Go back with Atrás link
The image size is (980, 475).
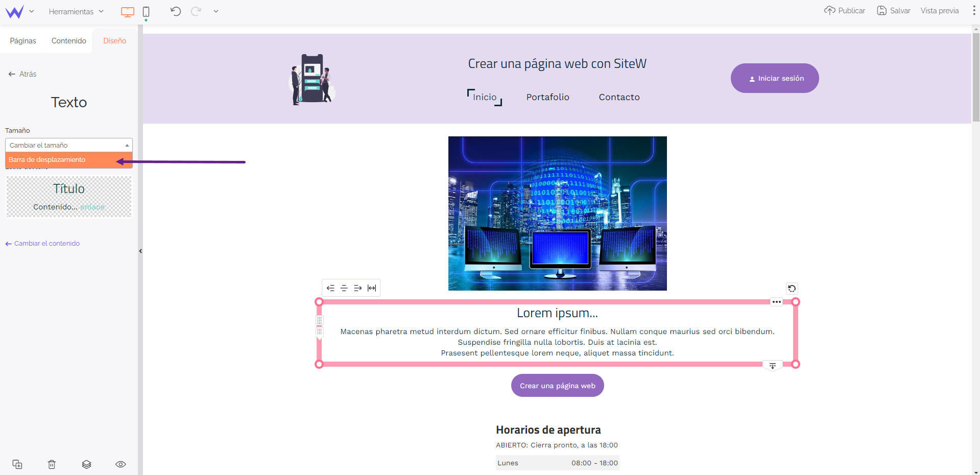(22, 74)
